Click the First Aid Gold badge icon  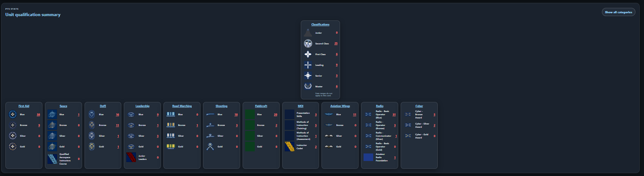coord(13,147)
